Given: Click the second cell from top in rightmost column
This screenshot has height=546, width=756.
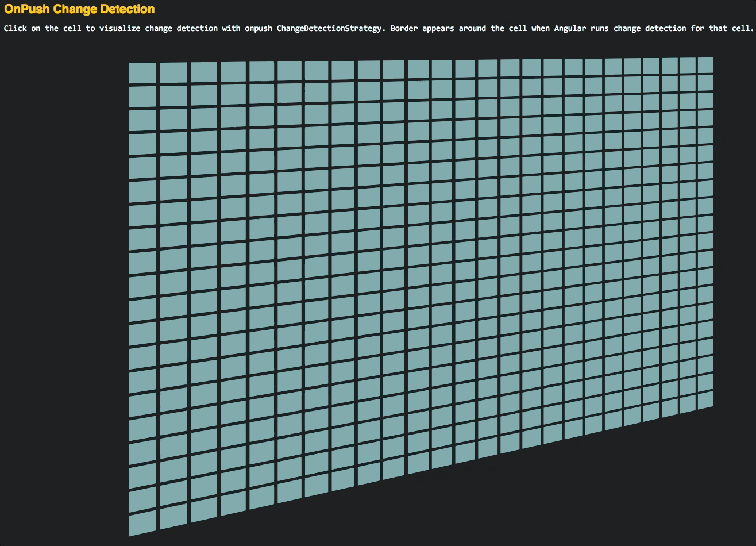Looking at the screenshot, I should pyautogui.click(x=705, y=83).
